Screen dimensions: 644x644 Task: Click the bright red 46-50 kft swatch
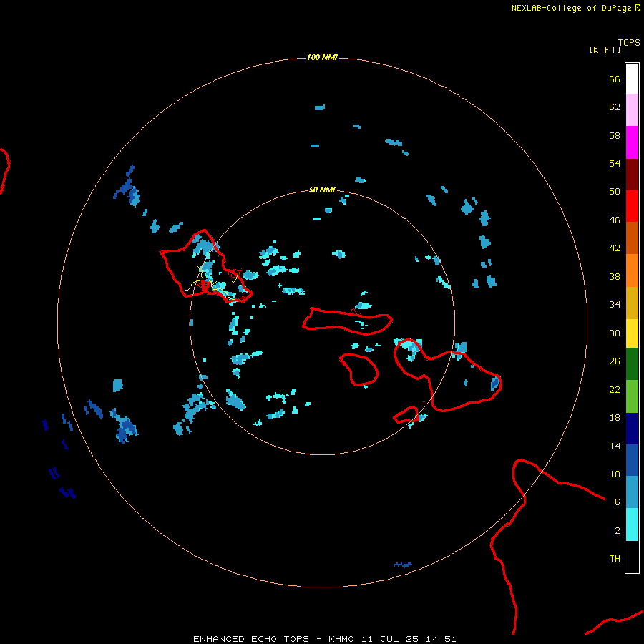click(x=632, y=206)
